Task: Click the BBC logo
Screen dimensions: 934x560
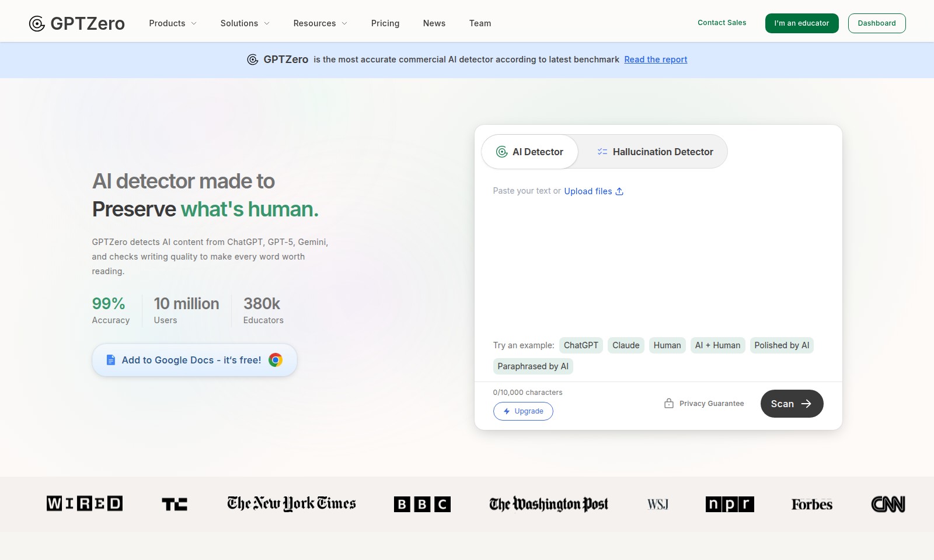Action: tap(422, 504)
